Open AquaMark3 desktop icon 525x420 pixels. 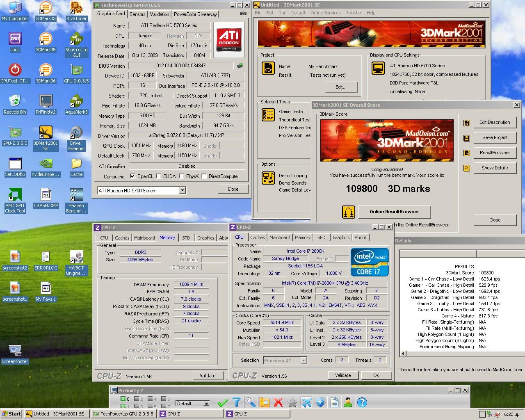click(x=76, y=105)
